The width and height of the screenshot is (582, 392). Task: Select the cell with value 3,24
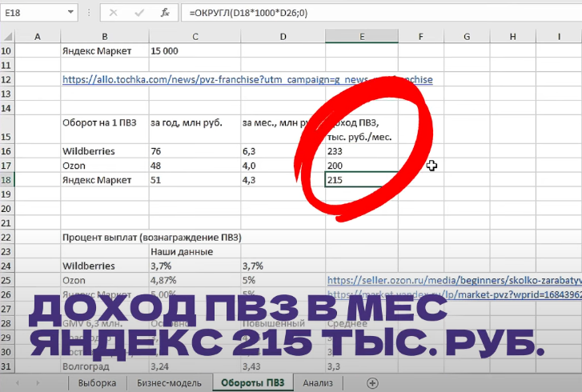tap(195, 366)
